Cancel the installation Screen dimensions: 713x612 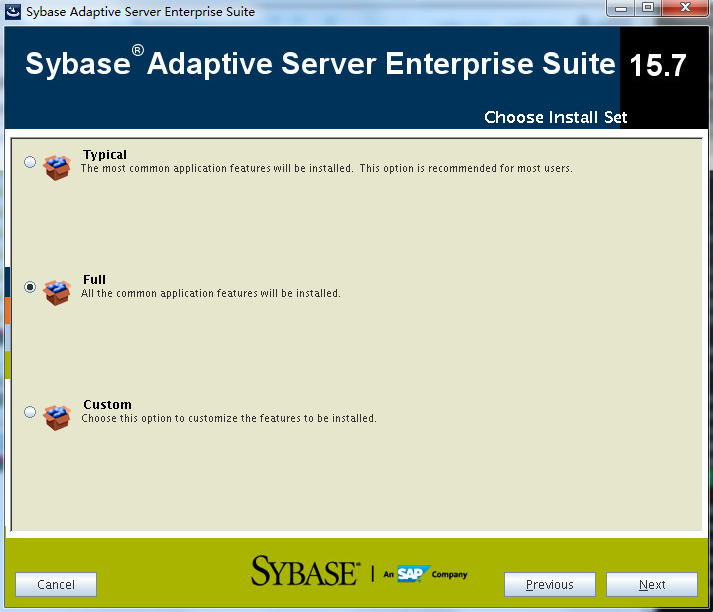[56, 585]
